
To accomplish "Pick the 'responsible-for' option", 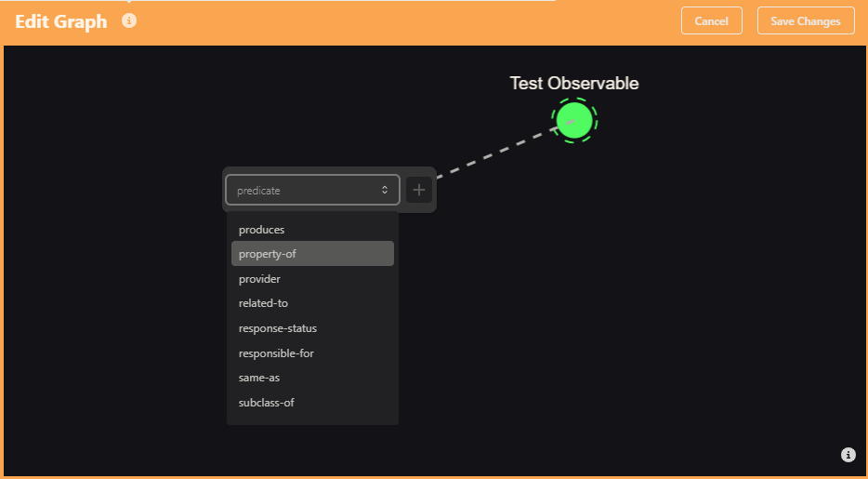I will [x=313, y=353].
